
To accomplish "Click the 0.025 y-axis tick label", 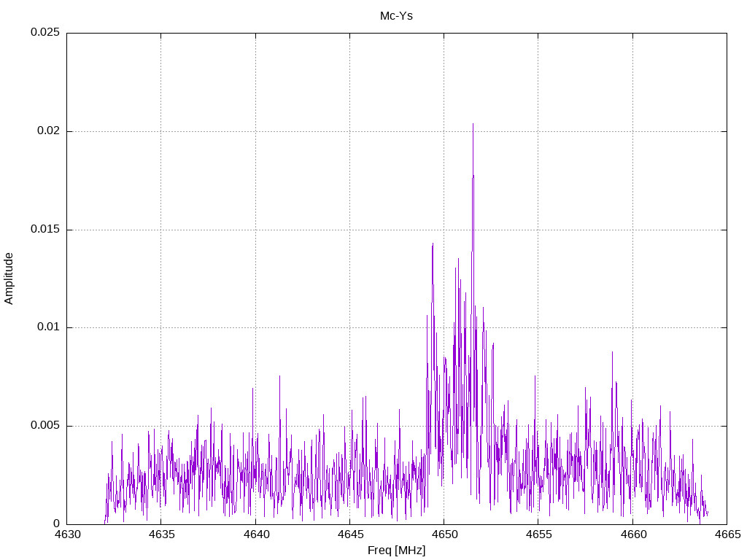I will point(44,33).
